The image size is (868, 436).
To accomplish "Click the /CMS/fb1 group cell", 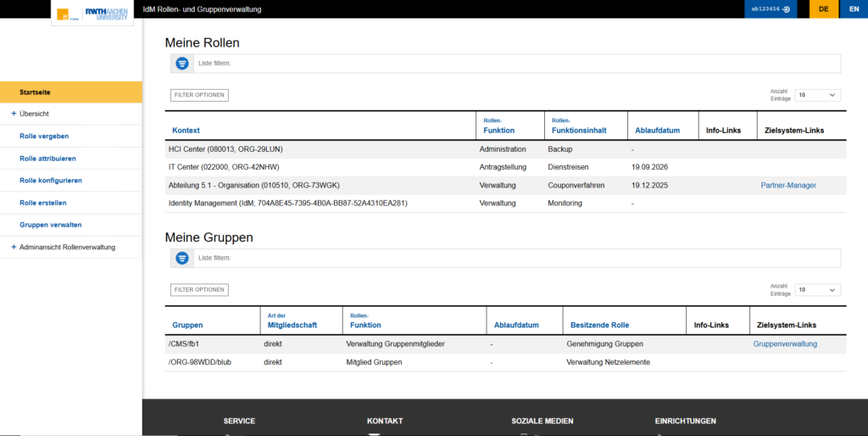I will point(184,344).
